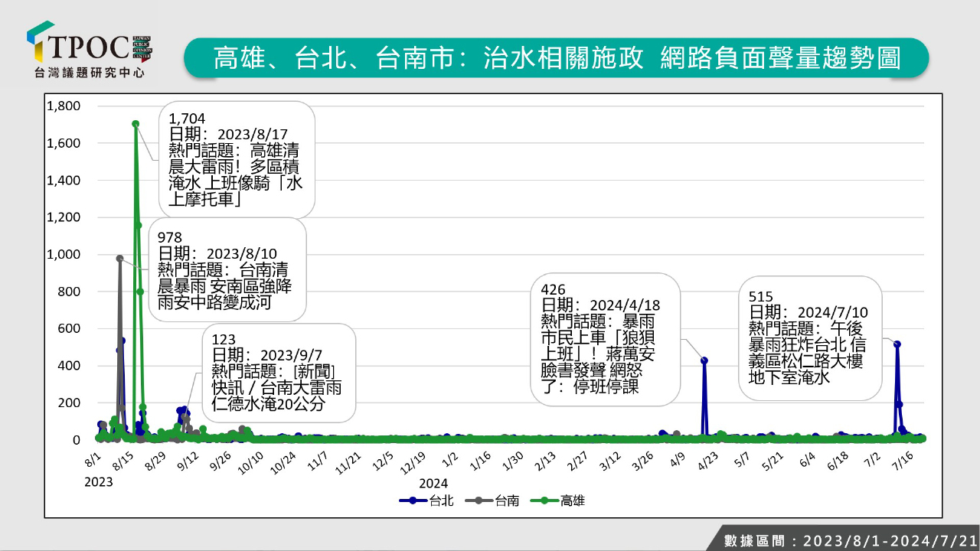Screen dimensions: 980x551
Task: Select the 2023/9/7 Tainan news callout
Action: pos(279,373)
